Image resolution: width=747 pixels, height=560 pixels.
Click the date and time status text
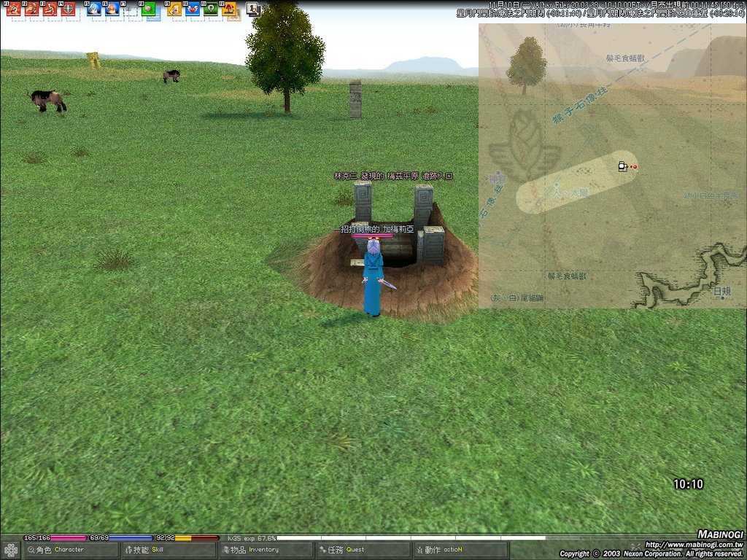coord(600,9)
